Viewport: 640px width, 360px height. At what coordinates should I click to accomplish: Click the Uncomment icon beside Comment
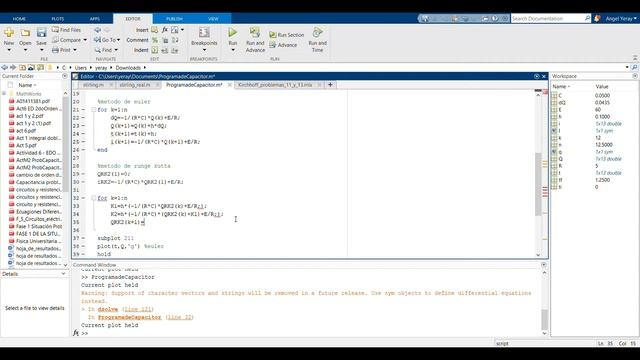coord(165,40)
